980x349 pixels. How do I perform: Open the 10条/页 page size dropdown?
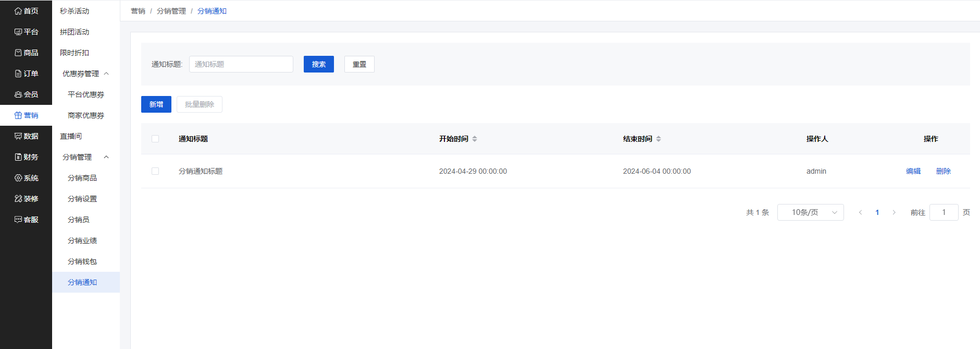tap(810, 212)
